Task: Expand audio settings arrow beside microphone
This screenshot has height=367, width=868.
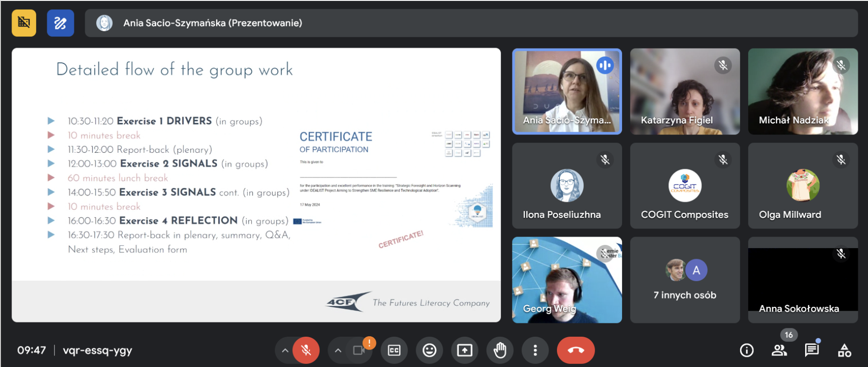Action: [x=285, y=350]
